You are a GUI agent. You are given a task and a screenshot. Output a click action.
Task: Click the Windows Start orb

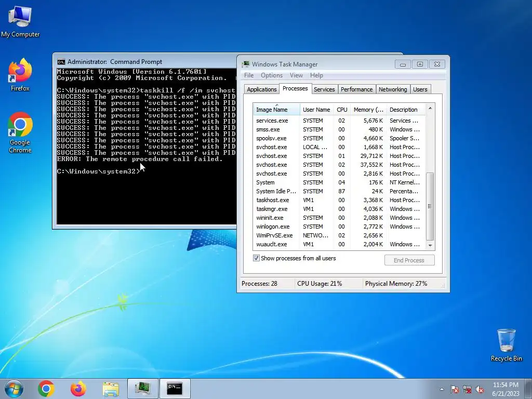point(14,389)
